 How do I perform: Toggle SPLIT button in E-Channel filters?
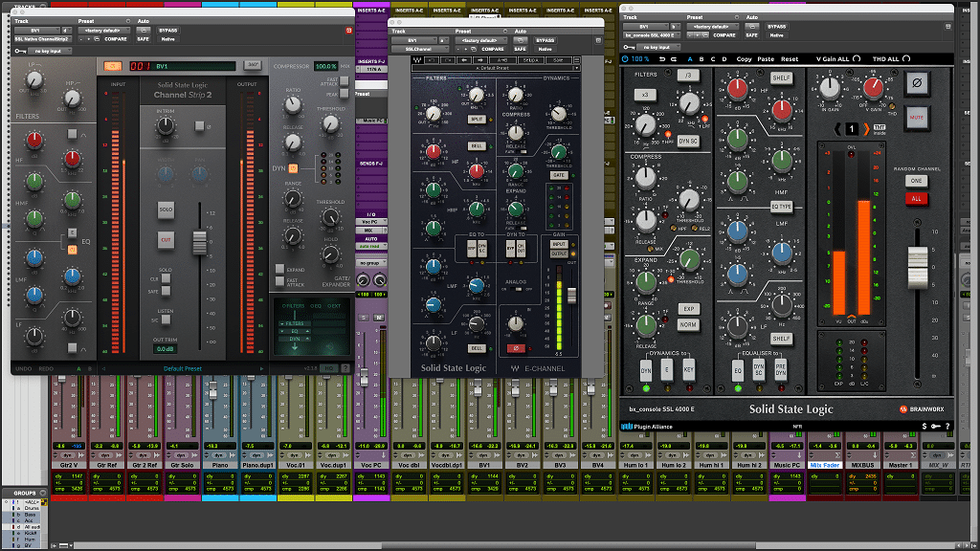tap(477, 119)
